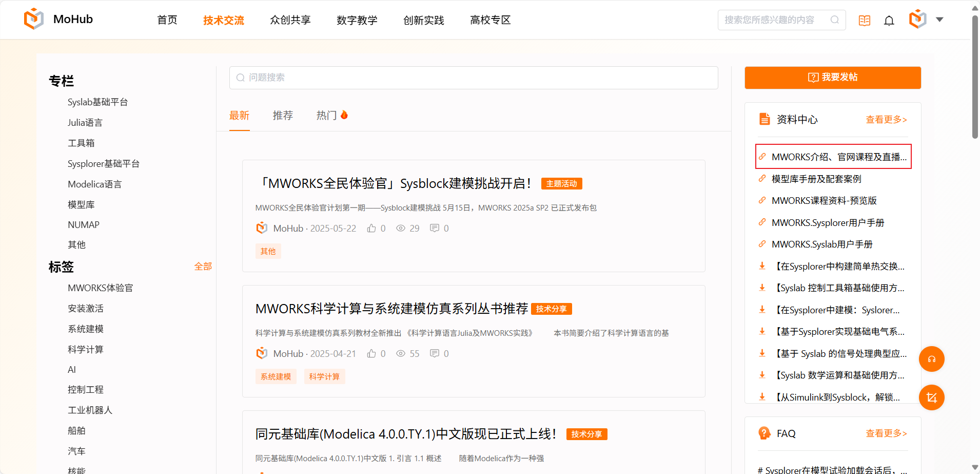
Task: Click the page vertical scrollbar thumb
Action: coord(975,77)
